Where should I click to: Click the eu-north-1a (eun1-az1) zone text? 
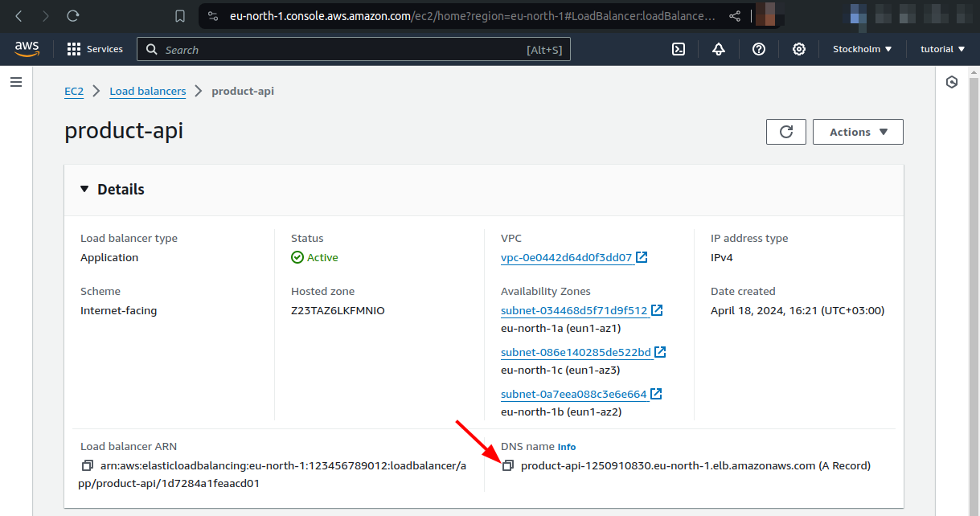561,329
